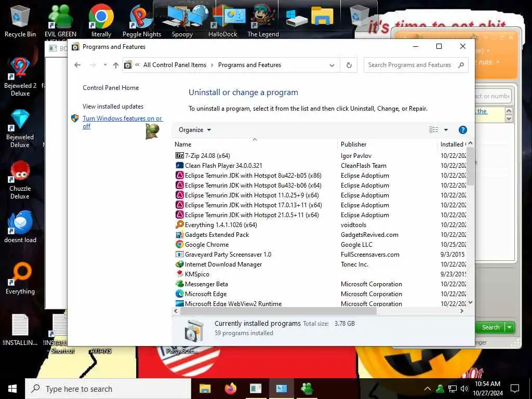
Task: Open Control Panel Home link
Action: (111, 88)
